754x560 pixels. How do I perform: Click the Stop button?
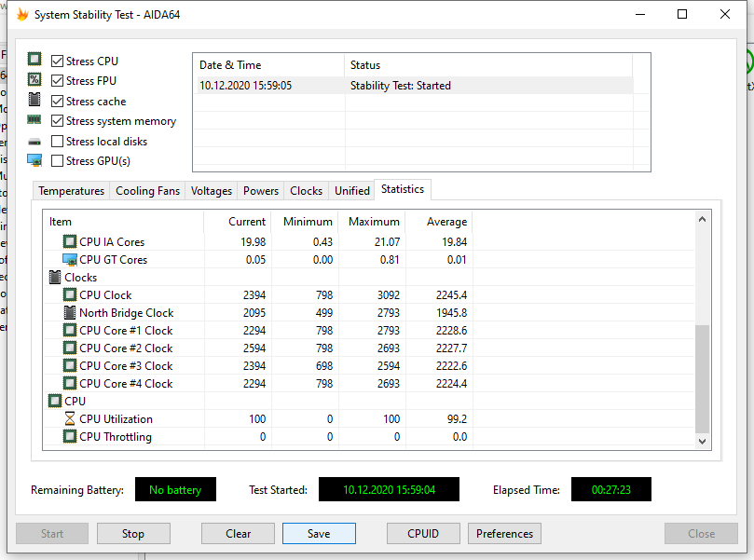tap(133, 534)
